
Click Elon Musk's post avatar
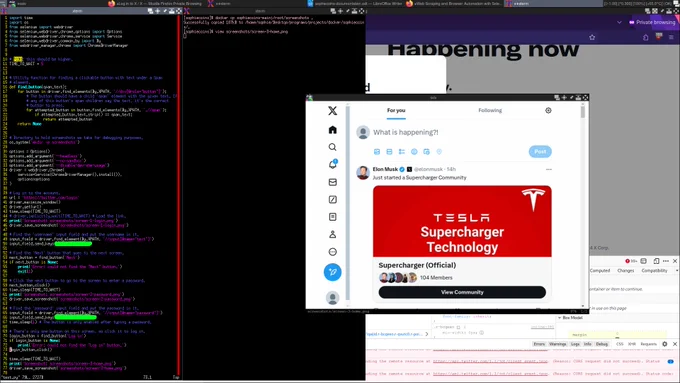pyautogui.click(x=363, y=172)
